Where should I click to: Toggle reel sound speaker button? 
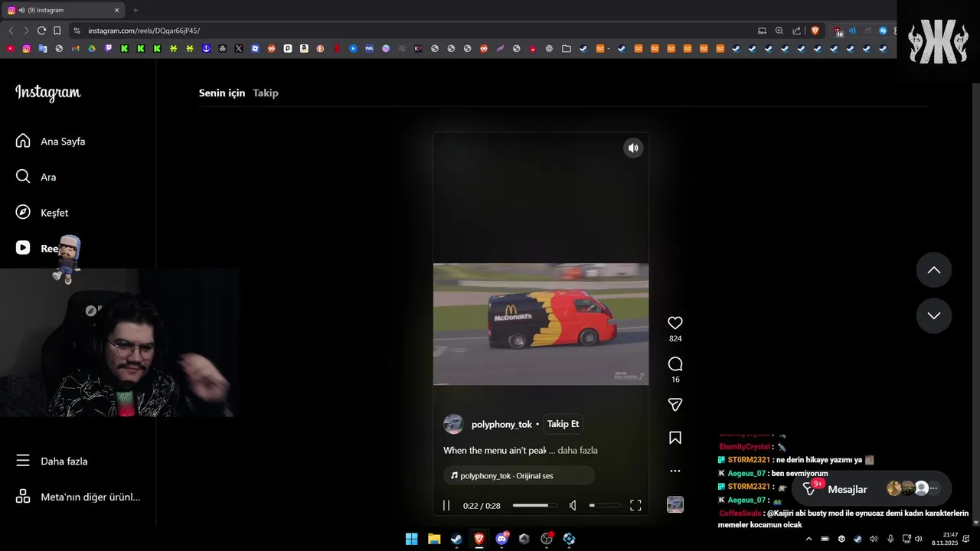[633, 148]
